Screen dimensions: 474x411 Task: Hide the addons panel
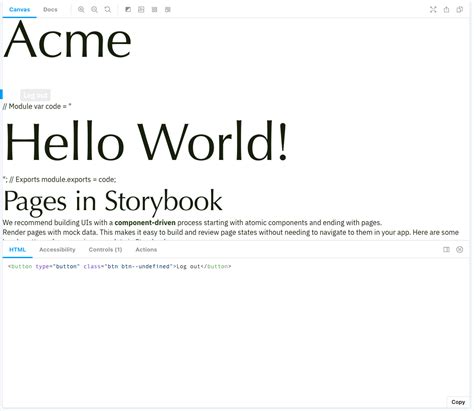460,249
